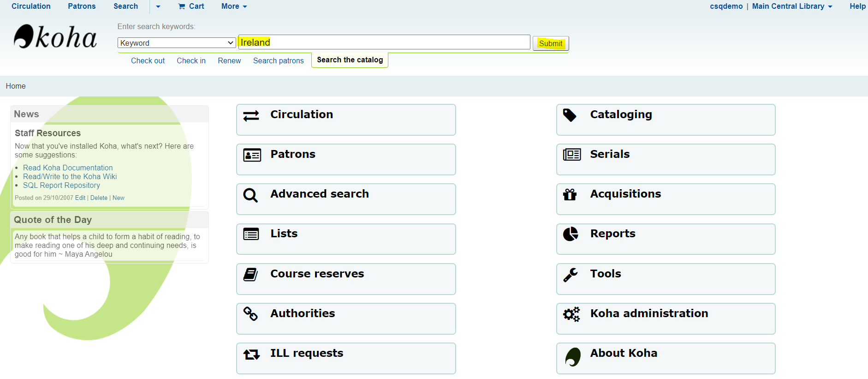Switch to the Check out tab

coord(148,60)
